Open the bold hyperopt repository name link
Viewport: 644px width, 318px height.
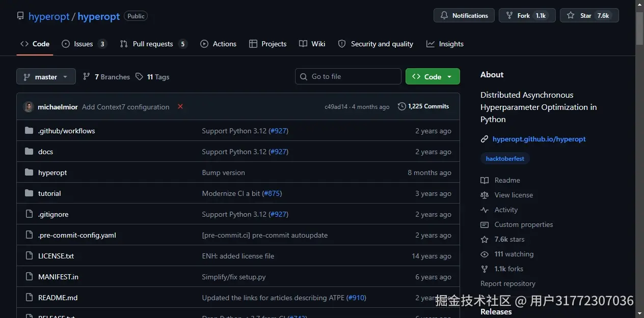(99, 16)
